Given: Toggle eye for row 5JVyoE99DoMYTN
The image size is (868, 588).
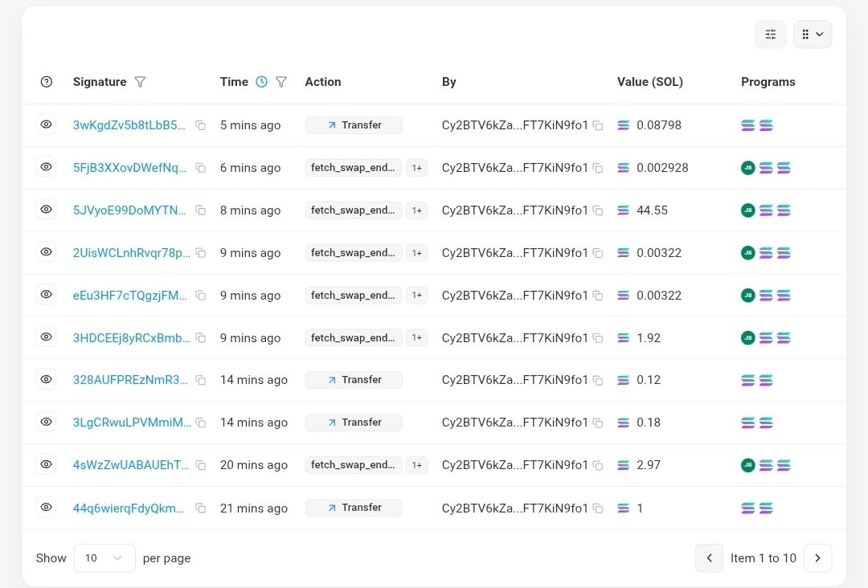Looking at the screenshot, I should (47, 210).
